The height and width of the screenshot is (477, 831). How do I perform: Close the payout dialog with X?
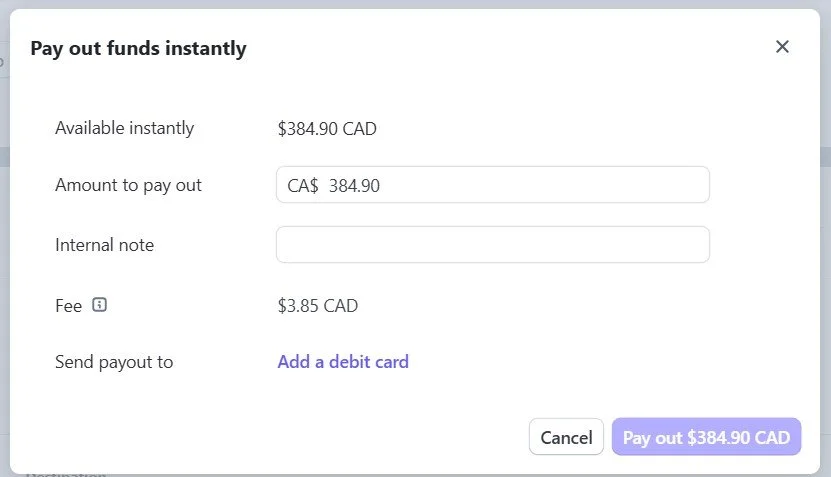pos(782,47)
